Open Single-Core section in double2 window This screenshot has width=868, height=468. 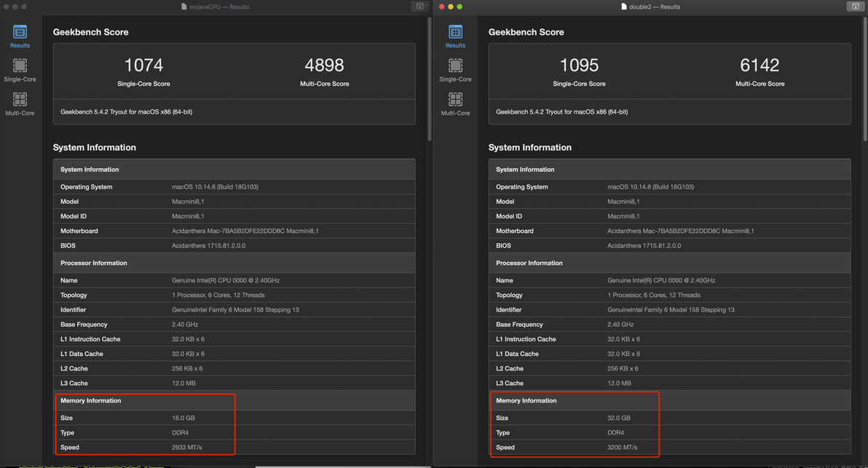pos(456,71)
